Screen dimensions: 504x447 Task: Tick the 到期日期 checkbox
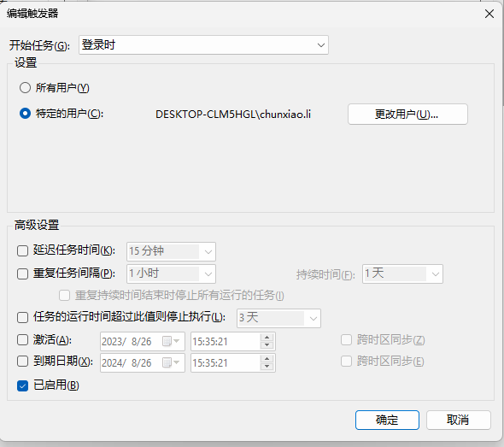click(x=22, y=362)
